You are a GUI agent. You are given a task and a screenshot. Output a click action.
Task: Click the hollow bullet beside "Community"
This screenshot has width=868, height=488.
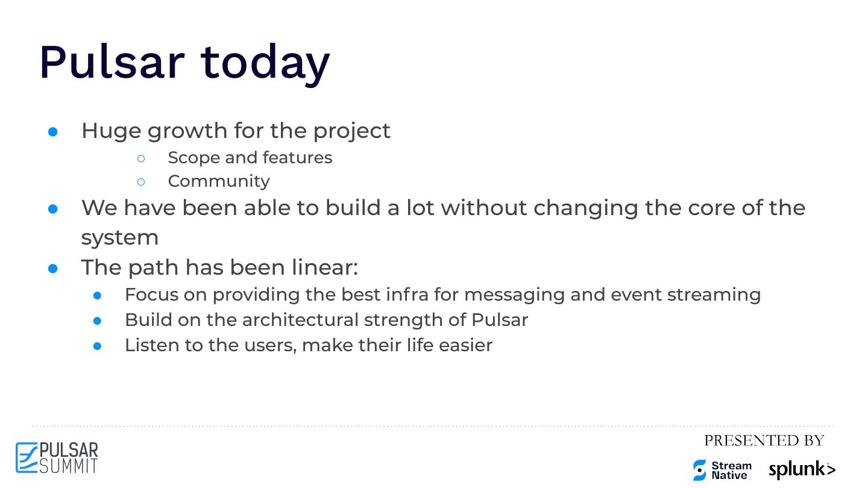pyautogui.click(x=141, y=182)
